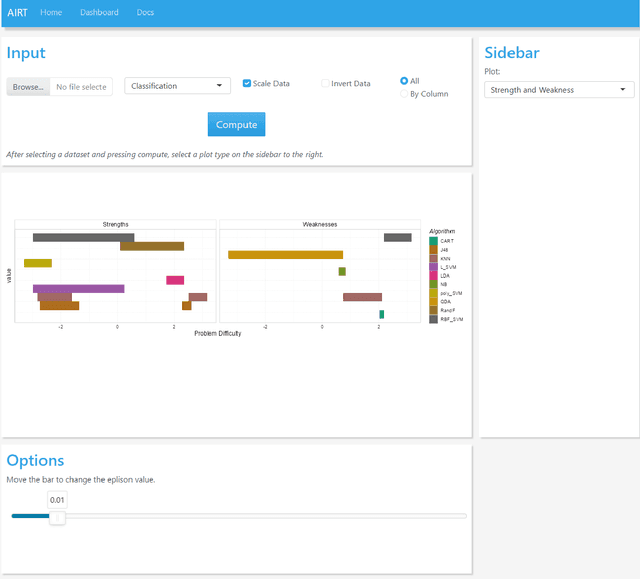Image resolution: width=640 pixels, height=579 pixels.
Task: Click the L_SVM purple legend swatch
Action: tap(433, 267)
